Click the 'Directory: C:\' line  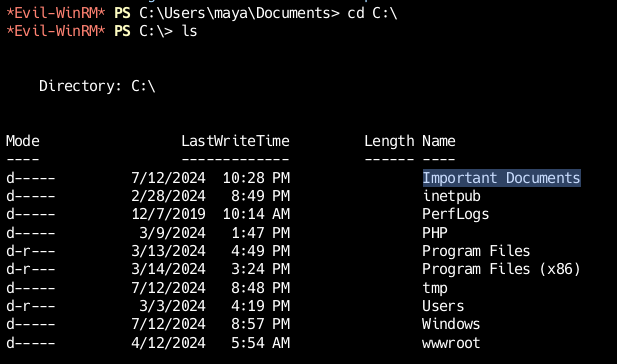[x=97, y=86]
